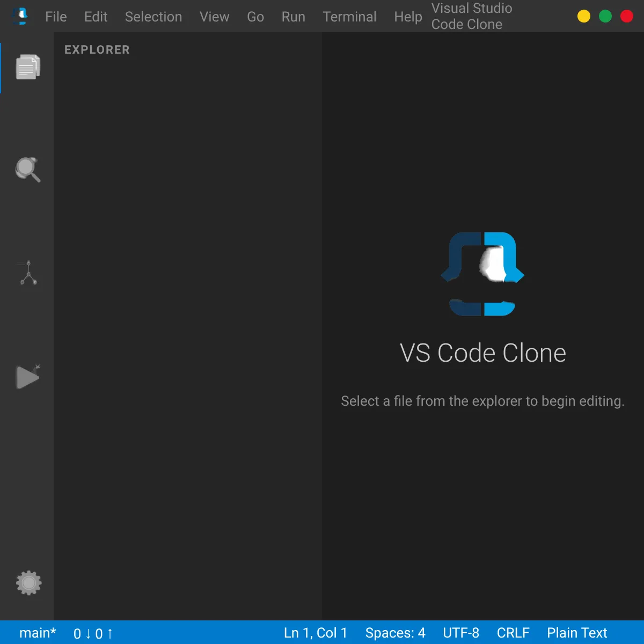Viewport: 644px width, 644px height.
Task: Open the Explorer files icon in activity bar
Action: 27,68
